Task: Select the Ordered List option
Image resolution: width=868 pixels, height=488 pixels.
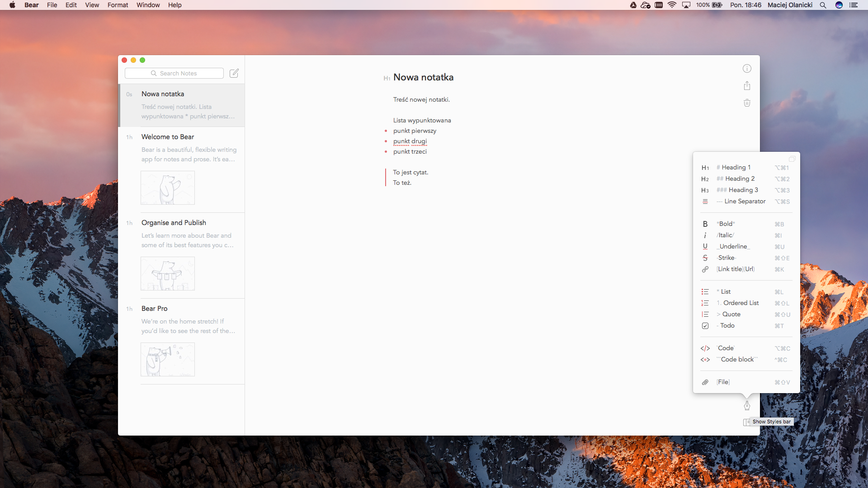Action: (741, 303)
